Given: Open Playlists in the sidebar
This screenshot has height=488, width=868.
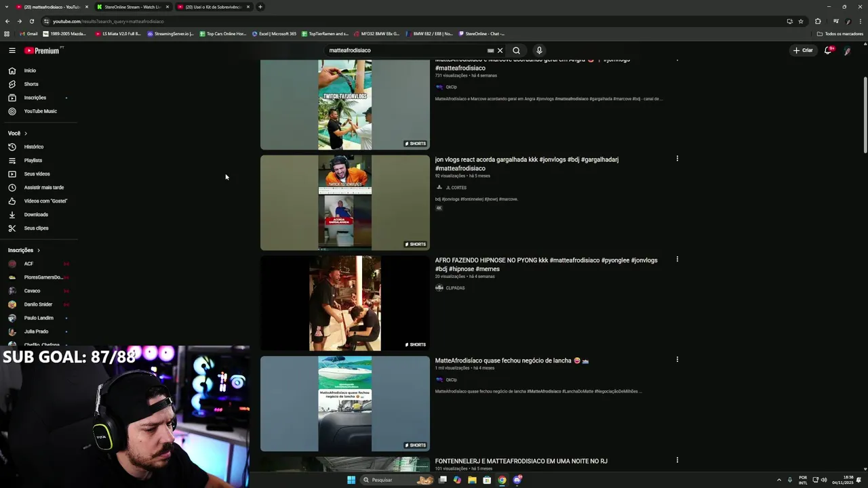Looking at the screenshot, I should coord(33,160).
